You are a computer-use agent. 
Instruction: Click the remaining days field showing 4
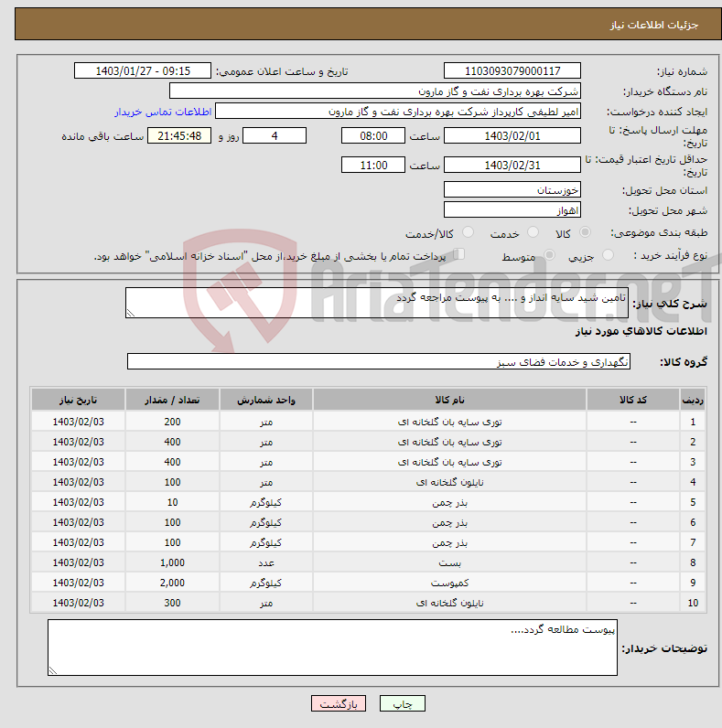[275, 135]
